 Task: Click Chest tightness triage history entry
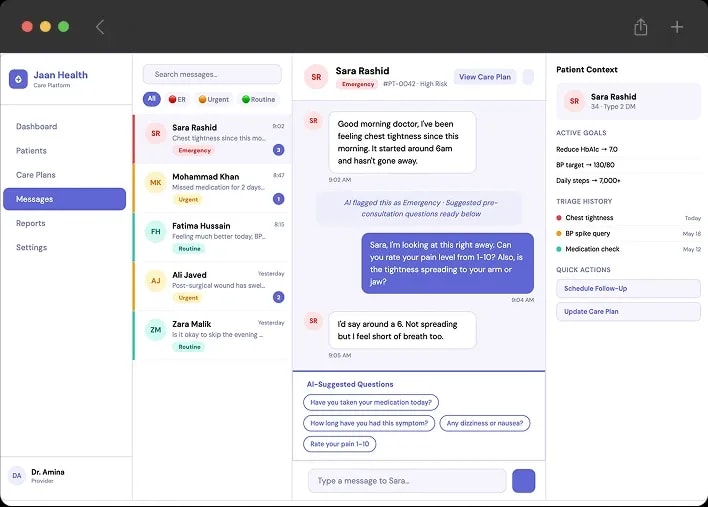[628, 218]
